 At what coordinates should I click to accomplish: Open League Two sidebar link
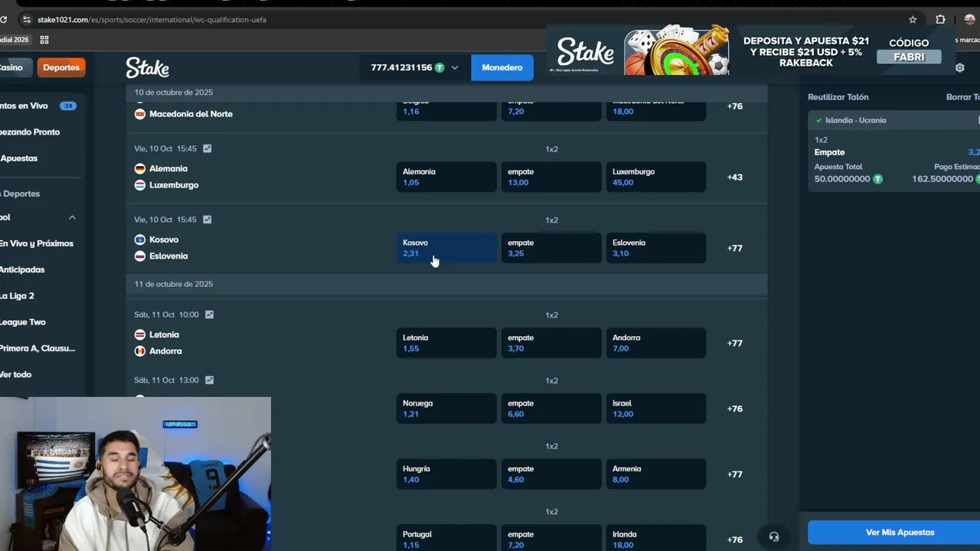pyautogui.click(x=23, y=322)
